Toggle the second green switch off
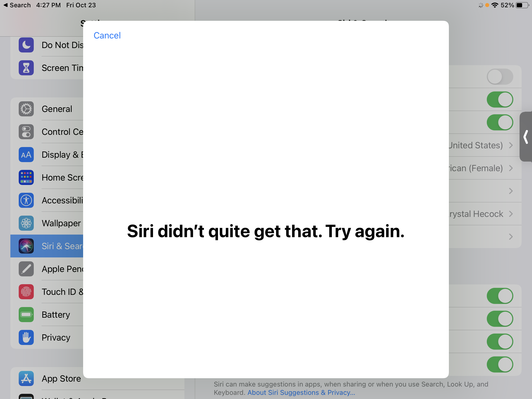The width and height of the screenshot is (532, 399). [x=501, y=122]
